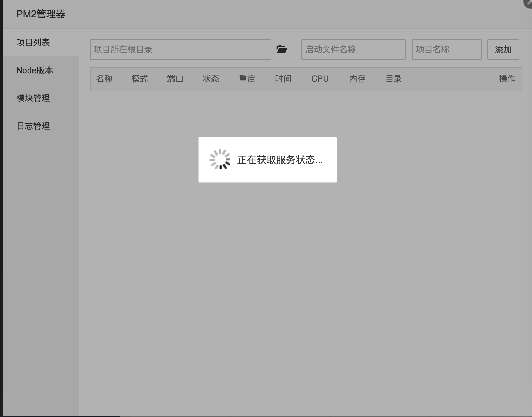The image size is (532, 417).
Task: Click the CPU column header
Action: [320, 79]
